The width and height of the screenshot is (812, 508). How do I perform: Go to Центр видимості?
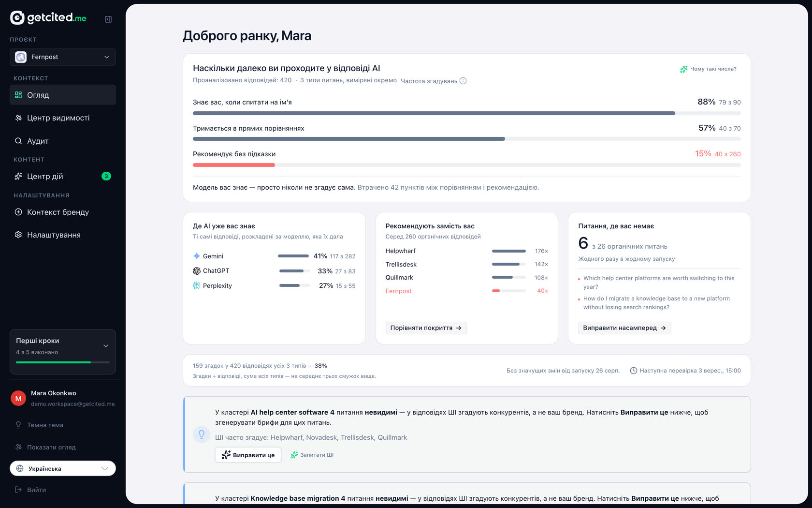pyautogui.click(x=63, y=118)
